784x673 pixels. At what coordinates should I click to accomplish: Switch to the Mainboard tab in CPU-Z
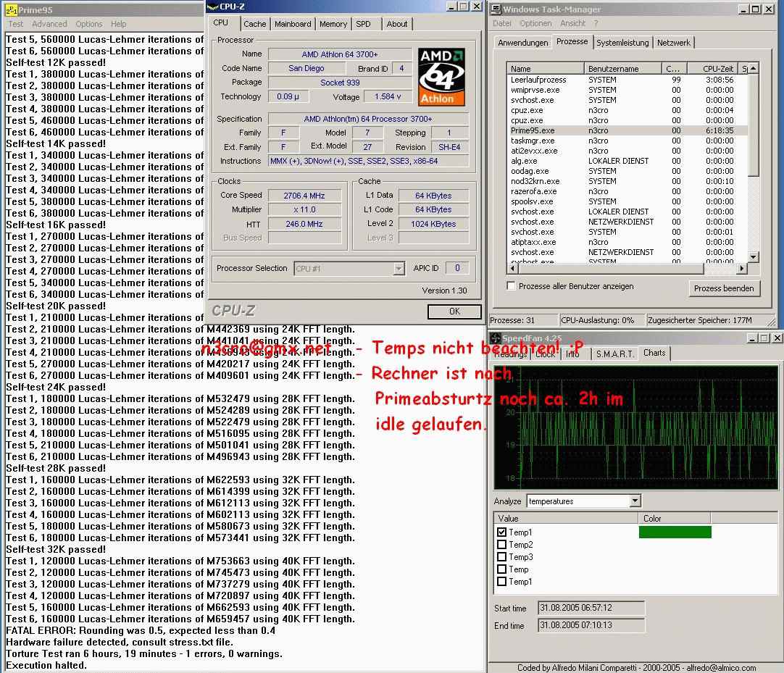click(293, 24)
